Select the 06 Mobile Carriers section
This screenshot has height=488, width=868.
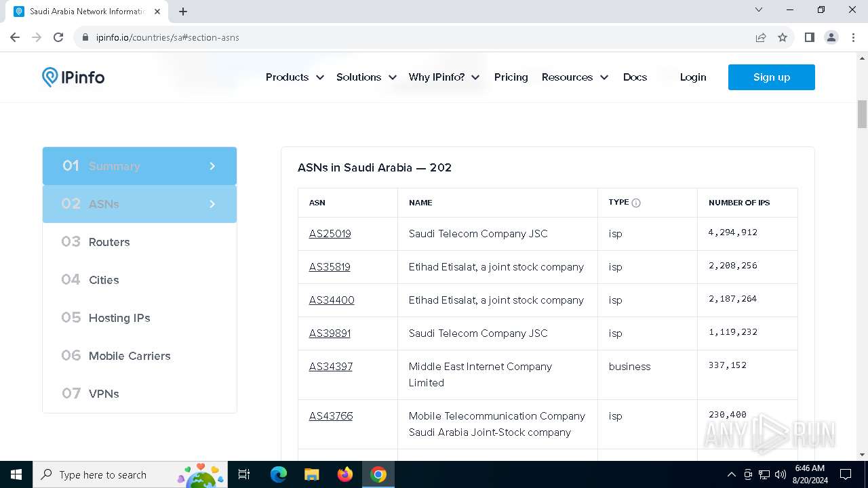pos(140,356)
